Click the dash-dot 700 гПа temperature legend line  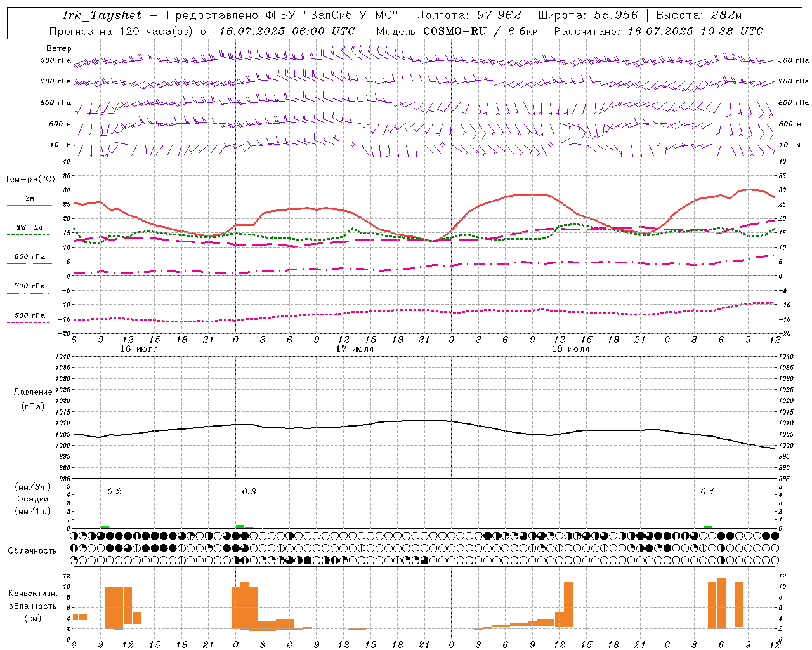28,293
